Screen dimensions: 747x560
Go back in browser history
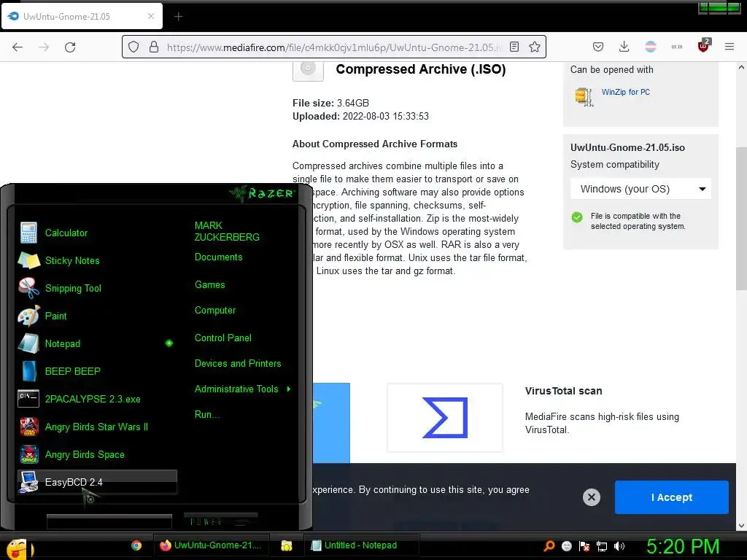tap(18, 47)
